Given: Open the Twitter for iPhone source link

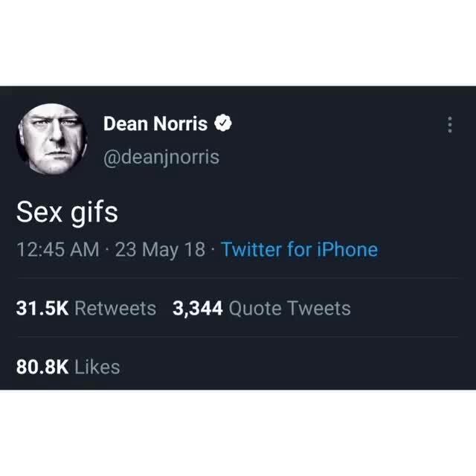Looking at the screenshot, I should [299, 250].
